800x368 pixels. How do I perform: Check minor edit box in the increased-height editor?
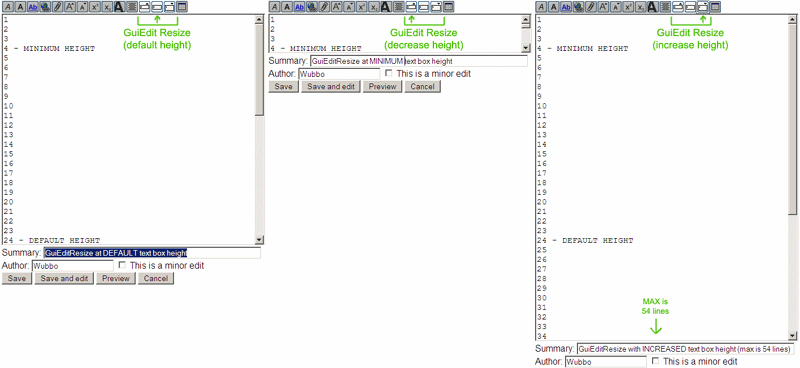pyautogui.click(x=656, y=361)
